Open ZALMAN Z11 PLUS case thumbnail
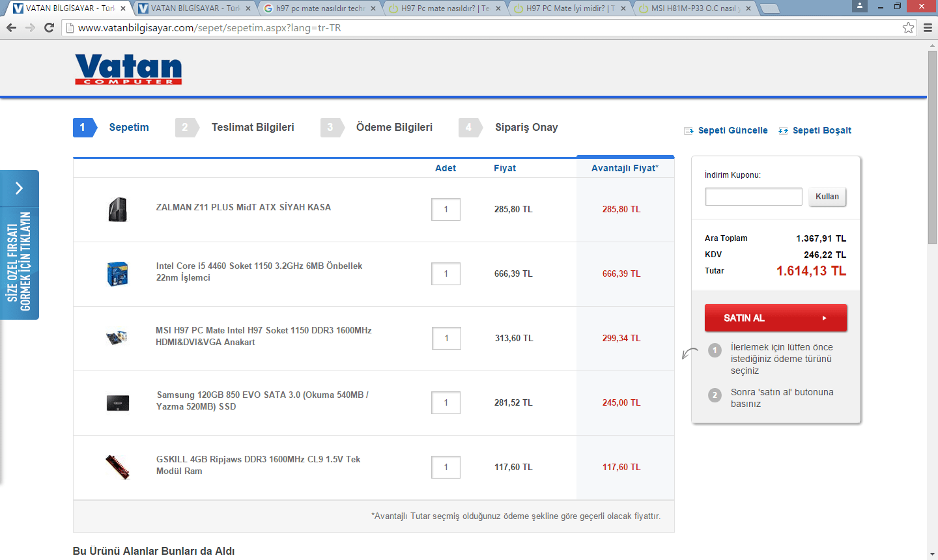 coord(117,210)
